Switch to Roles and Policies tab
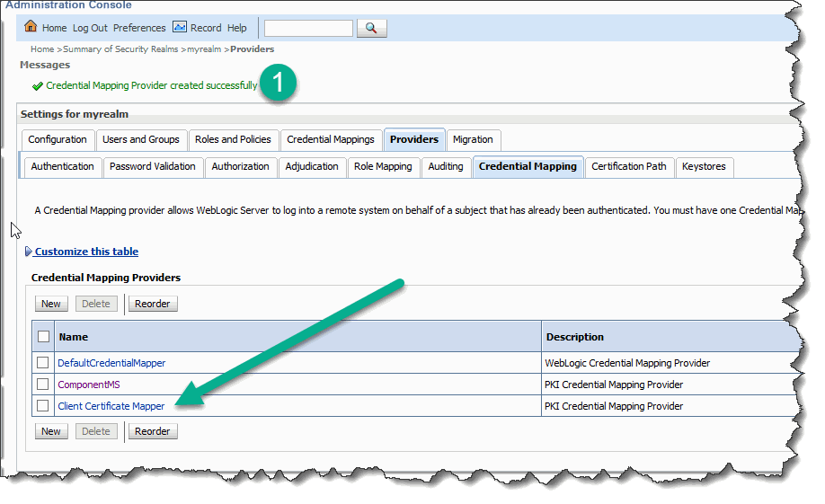This screenshot has height=504, width=825. coord(233,139)
